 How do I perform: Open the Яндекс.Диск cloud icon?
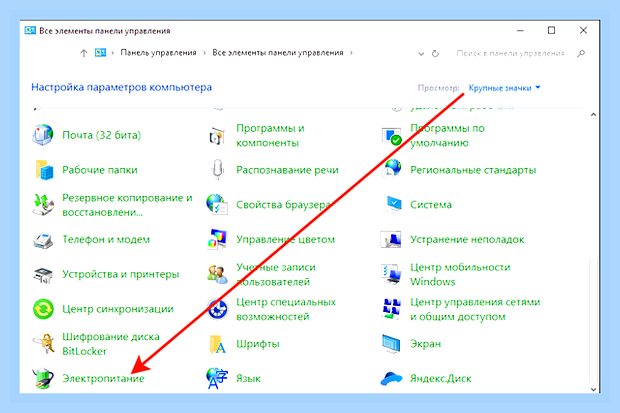391,379
